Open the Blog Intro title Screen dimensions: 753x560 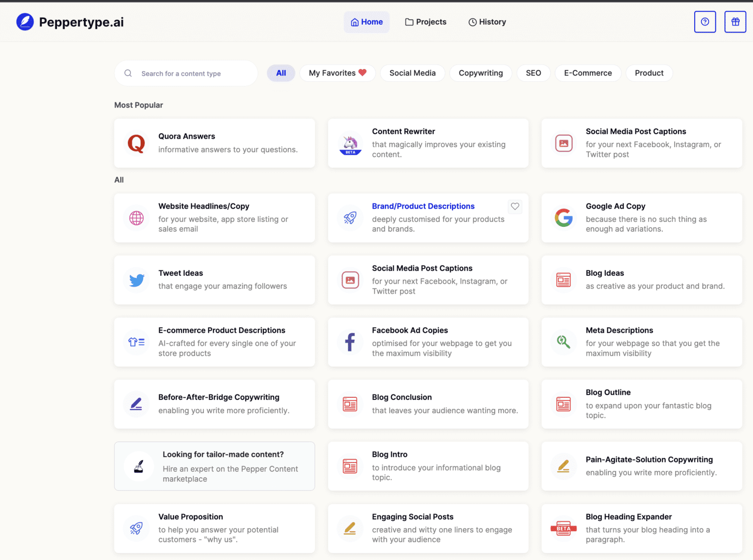coord(390,454)
